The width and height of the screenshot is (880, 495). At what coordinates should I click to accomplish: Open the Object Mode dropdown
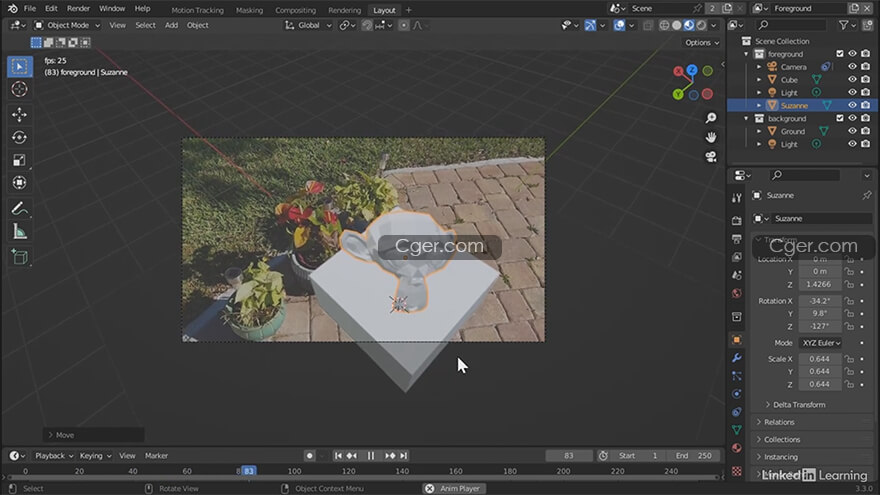(68, 25)
